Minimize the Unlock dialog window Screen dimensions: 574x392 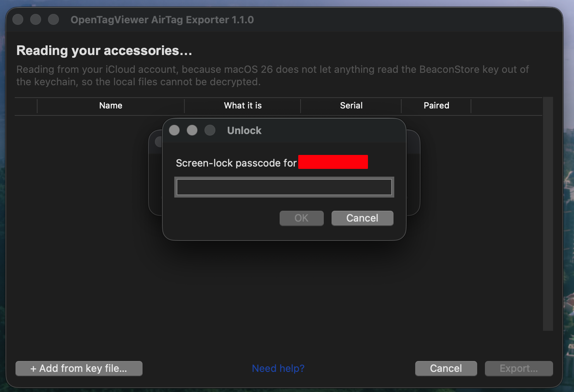coord(192,130)
